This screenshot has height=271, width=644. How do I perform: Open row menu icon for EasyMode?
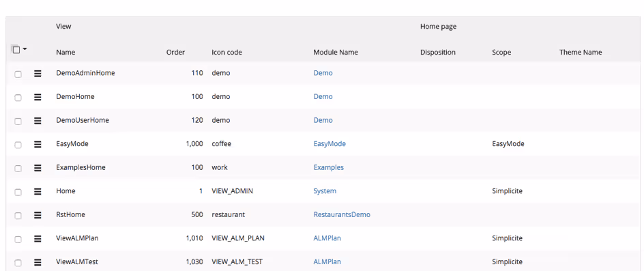(x=38, y=144)
